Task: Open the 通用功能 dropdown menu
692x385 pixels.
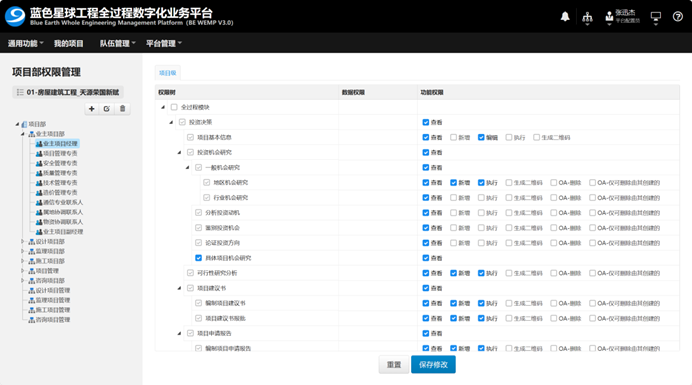Action: [26, 43]
